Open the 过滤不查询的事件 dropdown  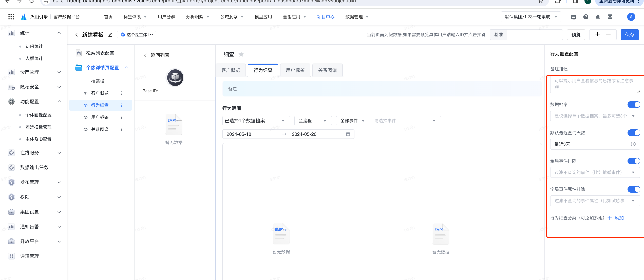click(595, 173)
